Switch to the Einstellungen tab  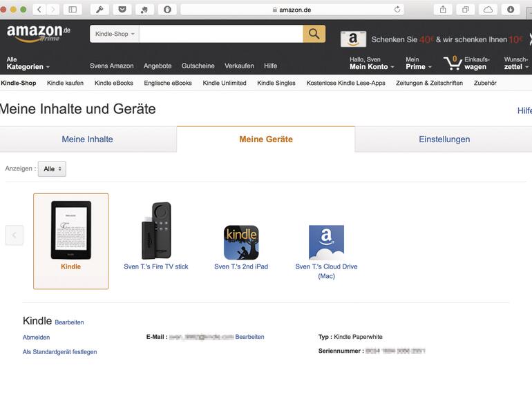point(444,139)
